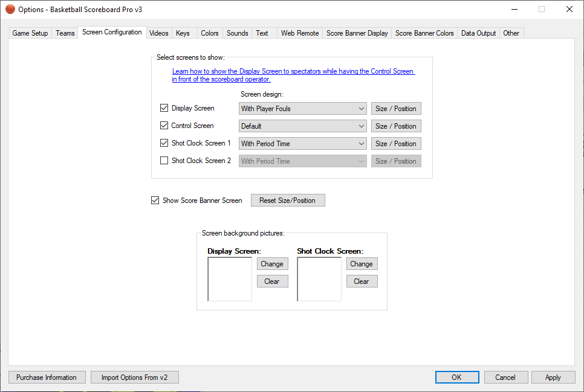Viewport: 584px width, 392px height.
Task: Click the Display Screen background picture preview
Action: click(x=230, y=279)
